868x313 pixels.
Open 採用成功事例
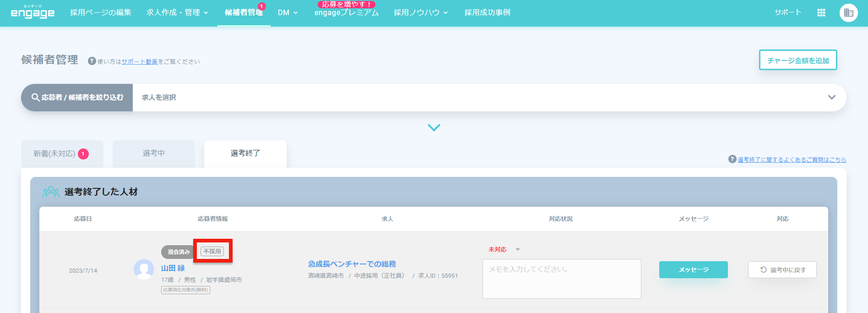click(487, 12)
